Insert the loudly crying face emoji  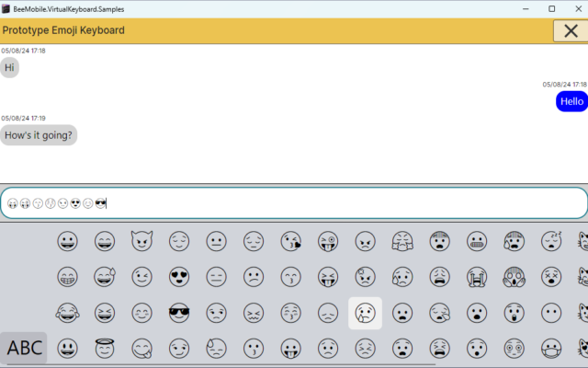pos(477,277)
